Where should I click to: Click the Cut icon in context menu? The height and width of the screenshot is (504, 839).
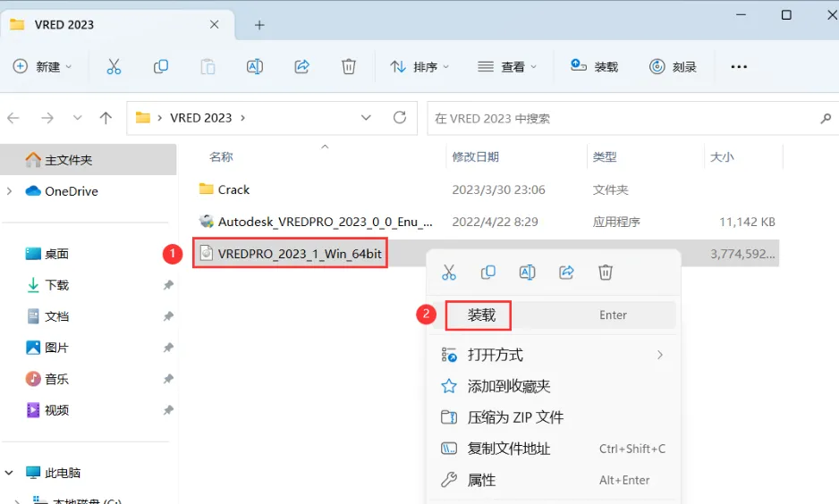(x=449, y=272)
